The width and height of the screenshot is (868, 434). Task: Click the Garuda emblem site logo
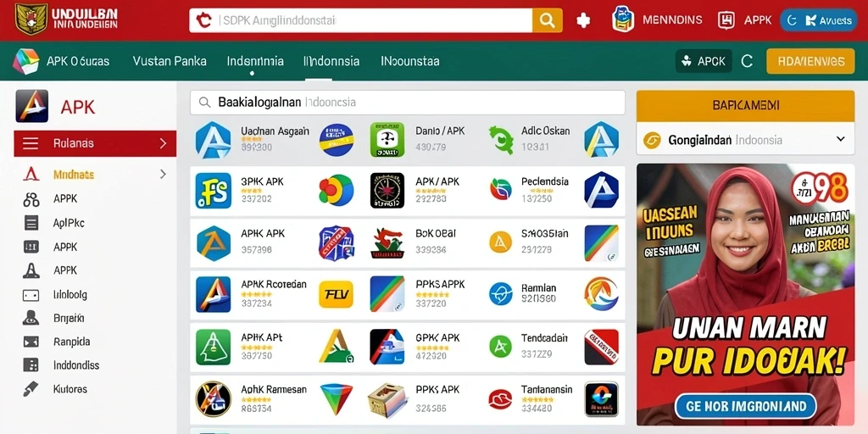click(x=31, y=19)
